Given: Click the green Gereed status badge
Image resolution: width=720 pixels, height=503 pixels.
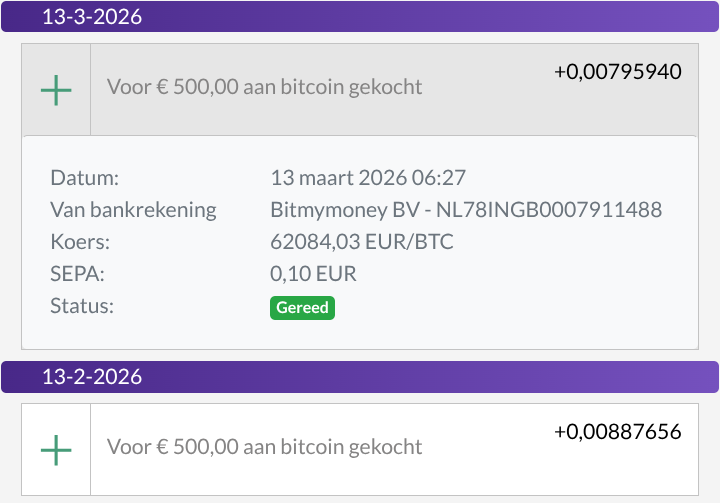Looking at the screenshot, I should click(302, 308).
